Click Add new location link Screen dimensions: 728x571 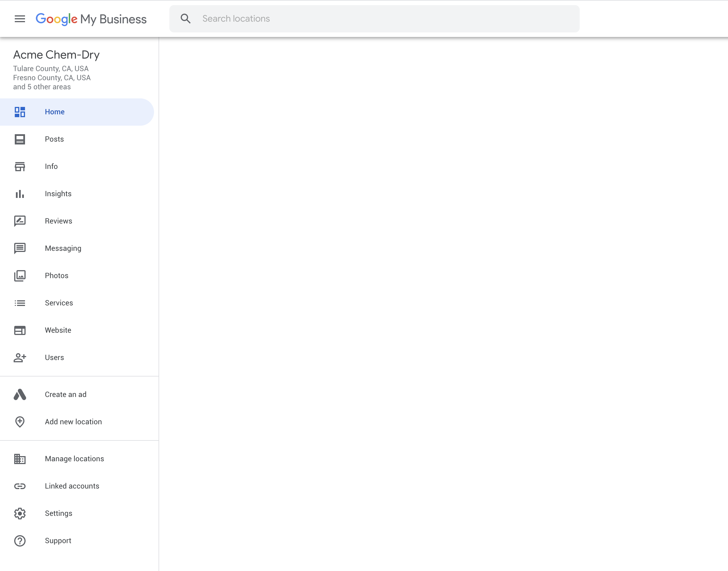point(74,422)
